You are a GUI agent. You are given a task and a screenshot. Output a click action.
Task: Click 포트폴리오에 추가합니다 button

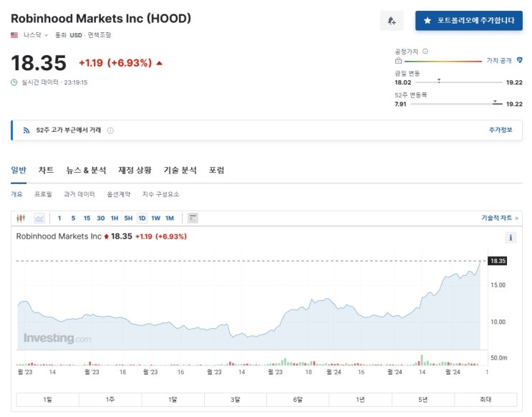coord(469,21)
